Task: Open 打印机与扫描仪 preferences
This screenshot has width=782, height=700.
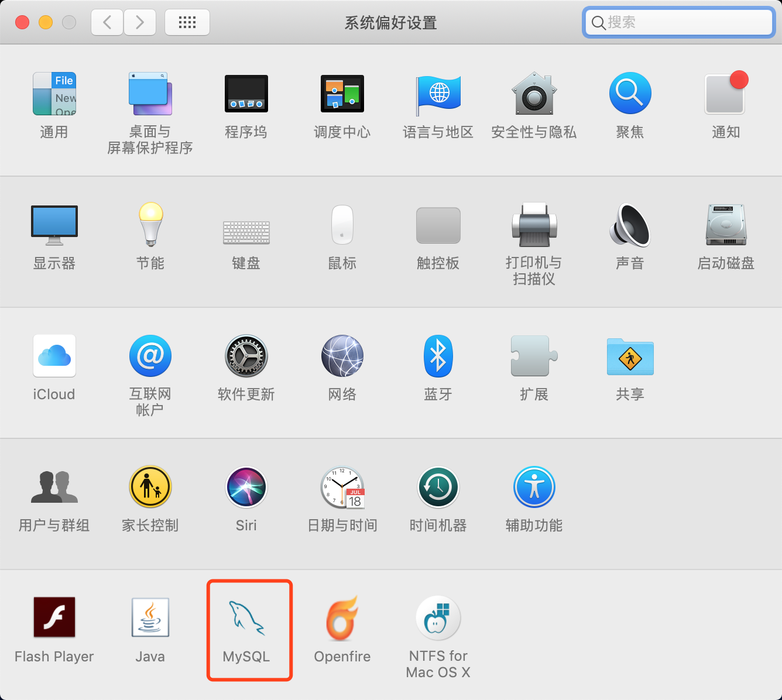Action: 534,225
